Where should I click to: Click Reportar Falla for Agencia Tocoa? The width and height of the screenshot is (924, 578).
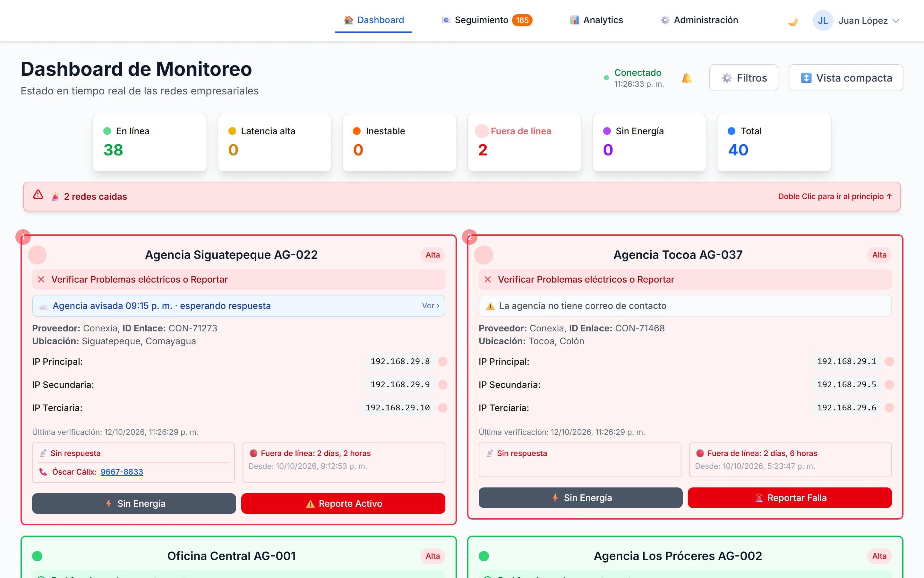(790, 498)
